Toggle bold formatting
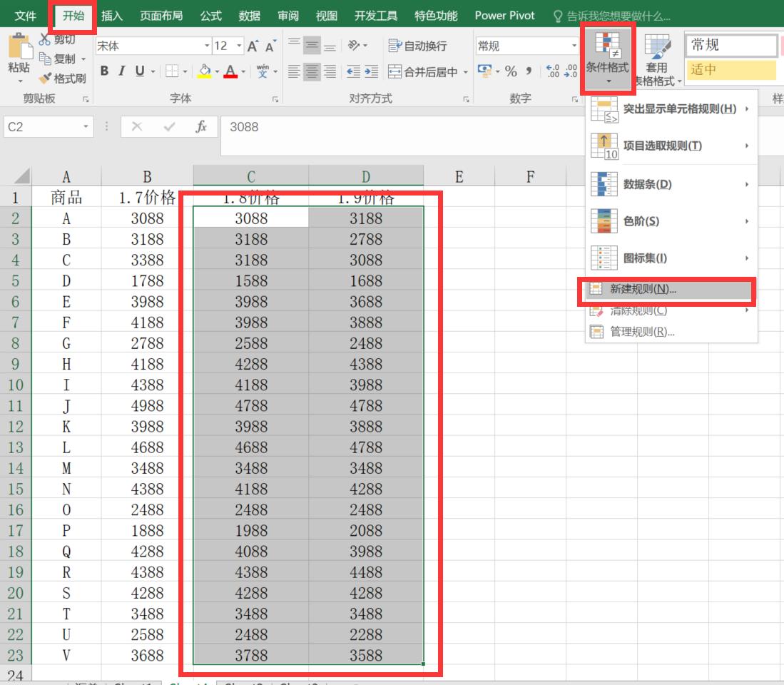 pyautogui.click(x=104, y=71)
